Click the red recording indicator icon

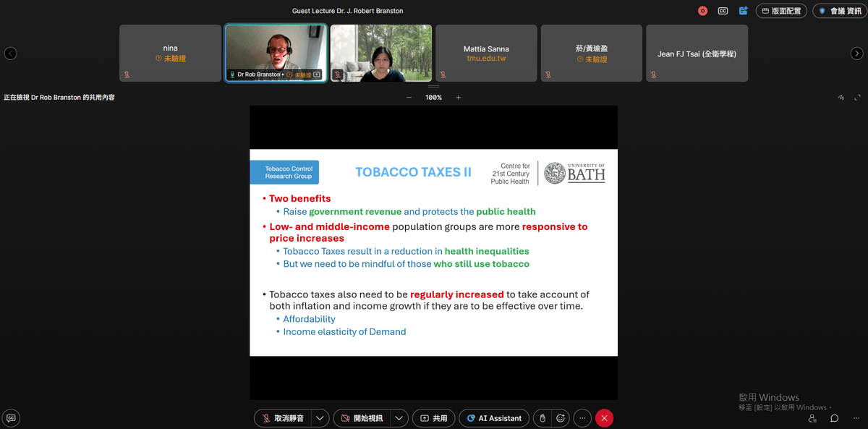[x=702, y=11]
